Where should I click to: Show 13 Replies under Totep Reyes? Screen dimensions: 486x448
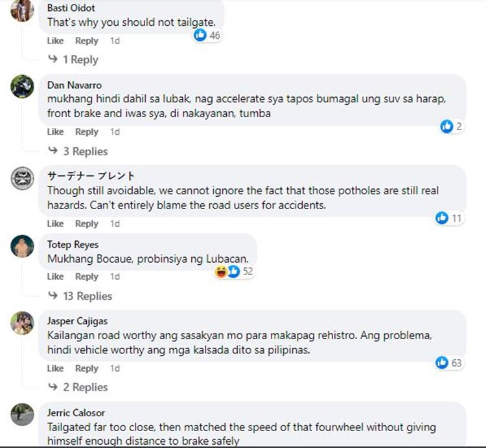pyautogui.click(x=87, y=296)
